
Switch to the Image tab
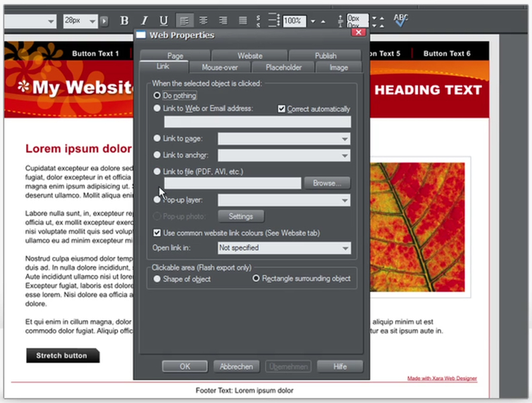click(339, 67)
